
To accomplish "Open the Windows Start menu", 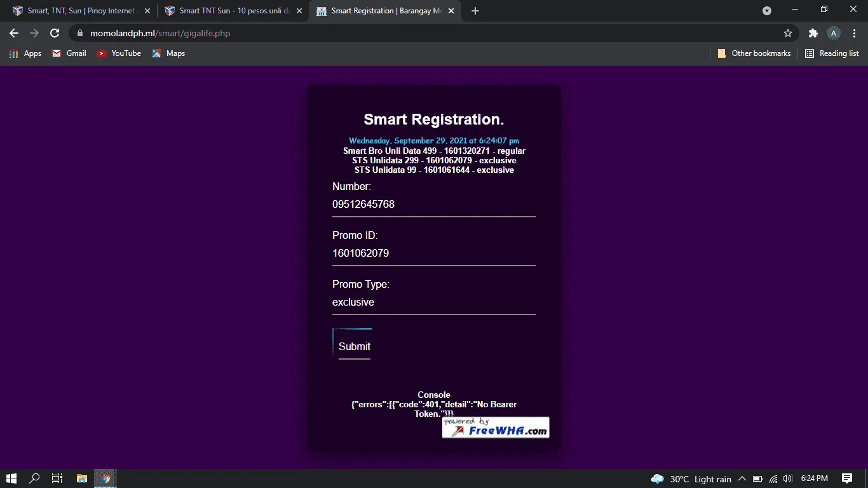I will [x=11, y=478].
